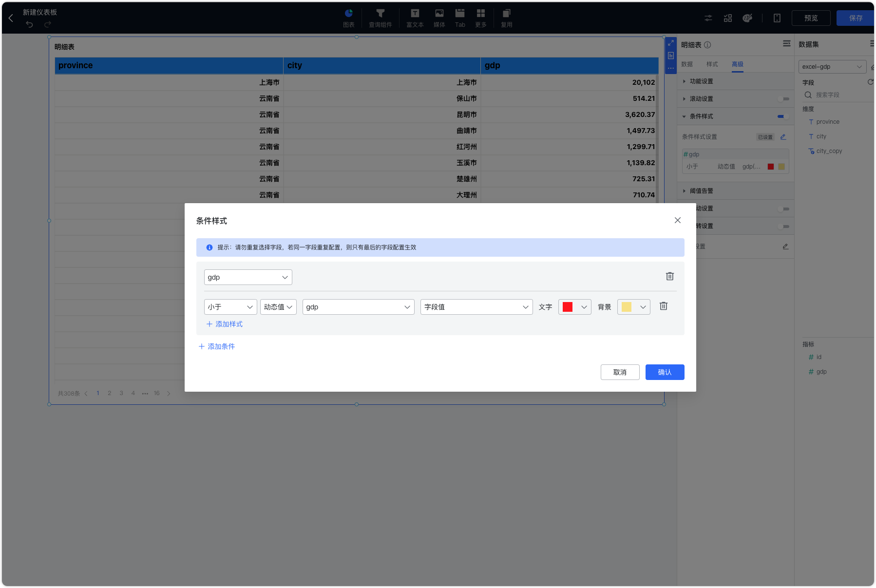Click the 数据集 panel menu icon
Image resolution: width=876 pixels, height=588 pixels.
(872, 44)
